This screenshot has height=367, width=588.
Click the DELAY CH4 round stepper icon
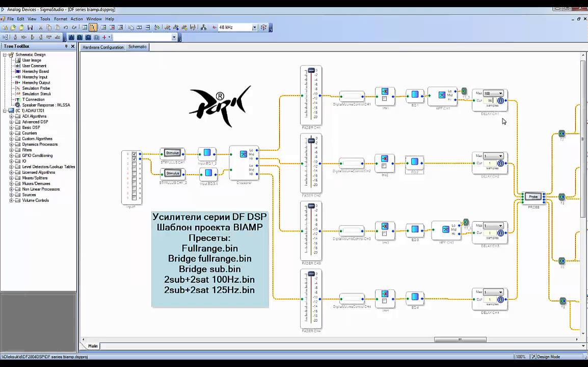500,299
